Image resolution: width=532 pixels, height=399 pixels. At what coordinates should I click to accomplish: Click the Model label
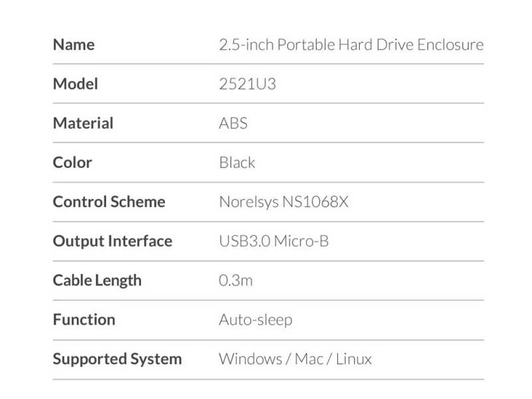(x=75, y=84)
